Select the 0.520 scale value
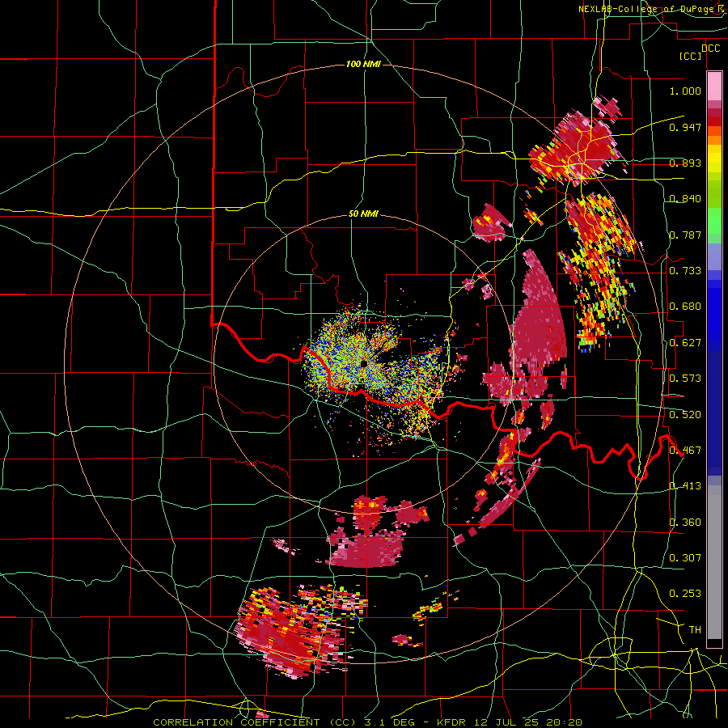 (x=685, y=415)
